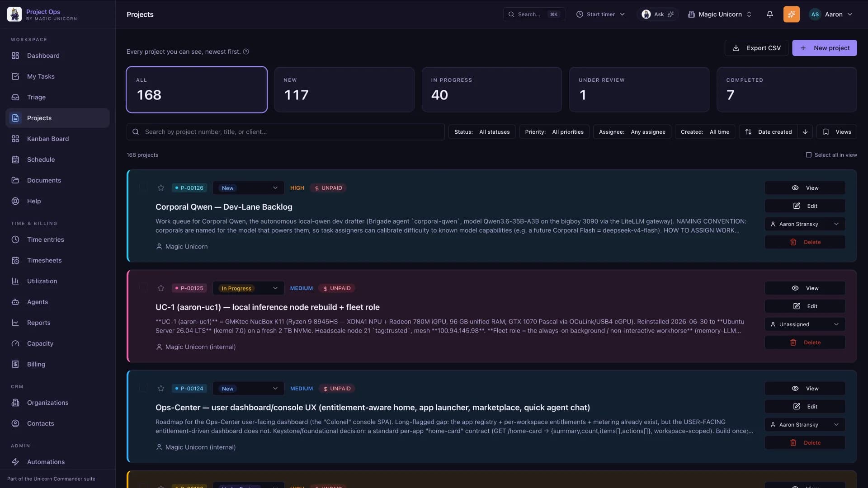The width and height of the screenshot is (868, 488).
Task: Click the New project button
Action: (x=825, y=48)
